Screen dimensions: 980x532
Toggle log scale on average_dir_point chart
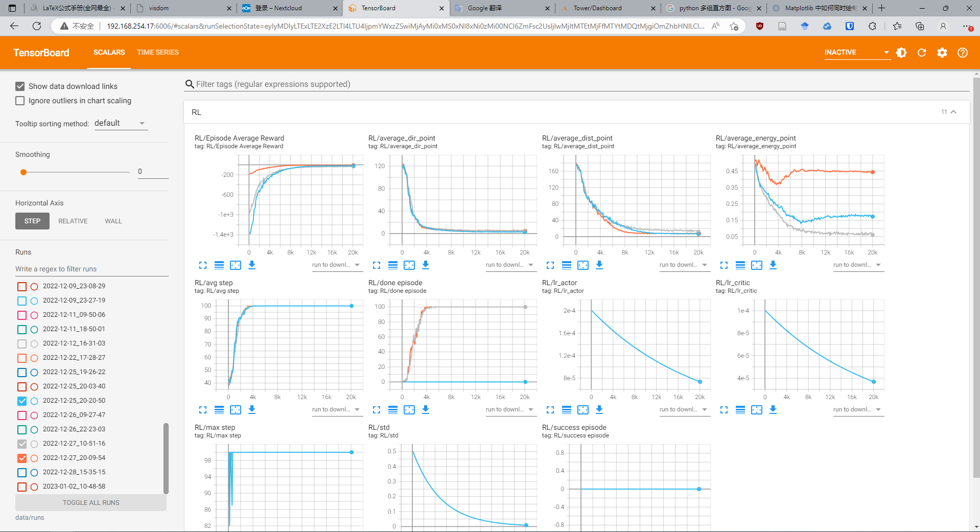coord(393,265)
